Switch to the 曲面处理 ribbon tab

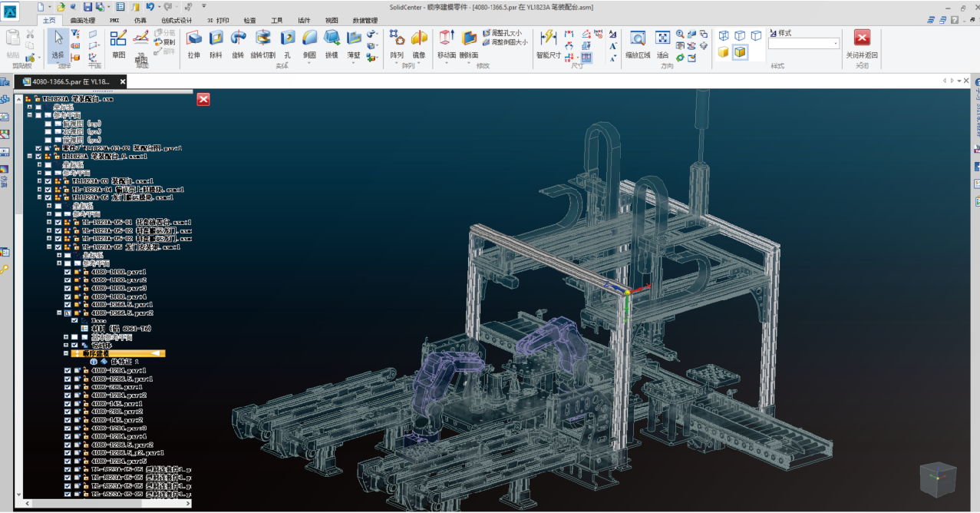(x=83, y=20)
